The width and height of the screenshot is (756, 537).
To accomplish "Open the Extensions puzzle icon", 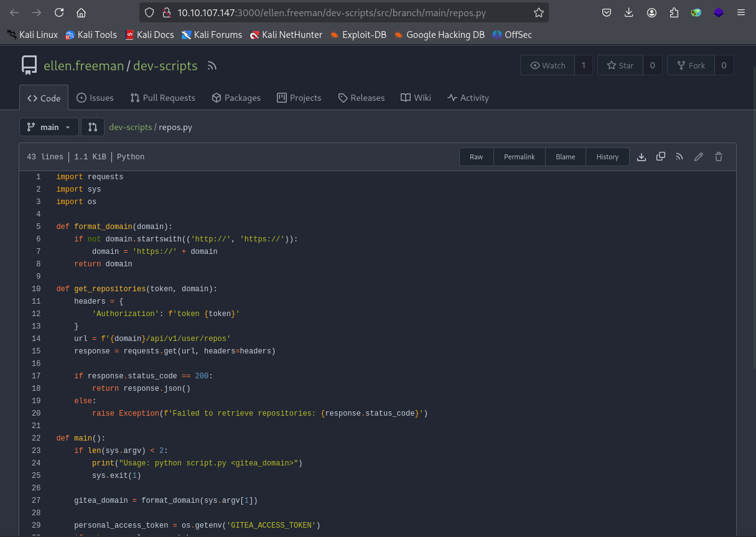I will coord(674,12).
